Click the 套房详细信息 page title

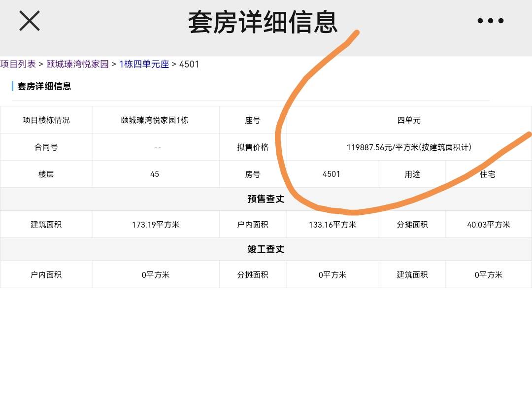(x=263, y=22)
